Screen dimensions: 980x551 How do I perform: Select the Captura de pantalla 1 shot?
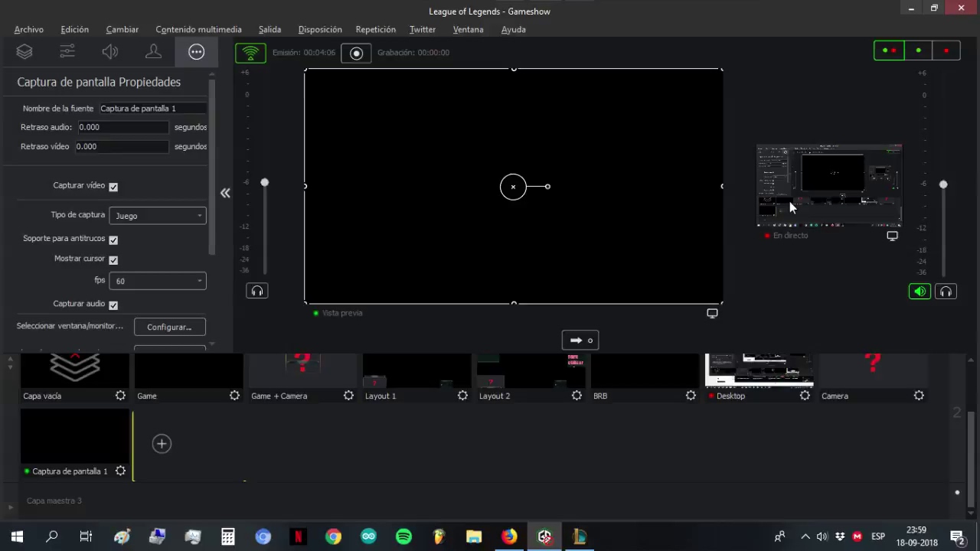click(x=75, y=436)
